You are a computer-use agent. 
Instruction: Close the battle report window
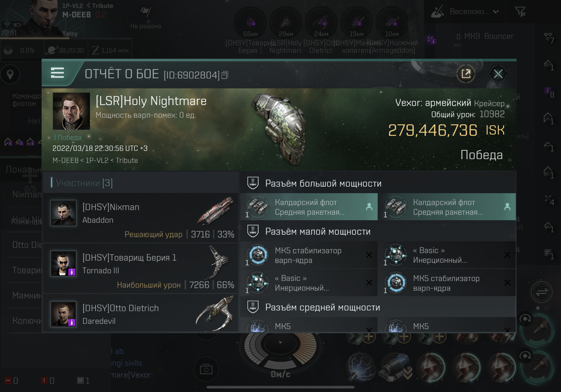point(498,74)
